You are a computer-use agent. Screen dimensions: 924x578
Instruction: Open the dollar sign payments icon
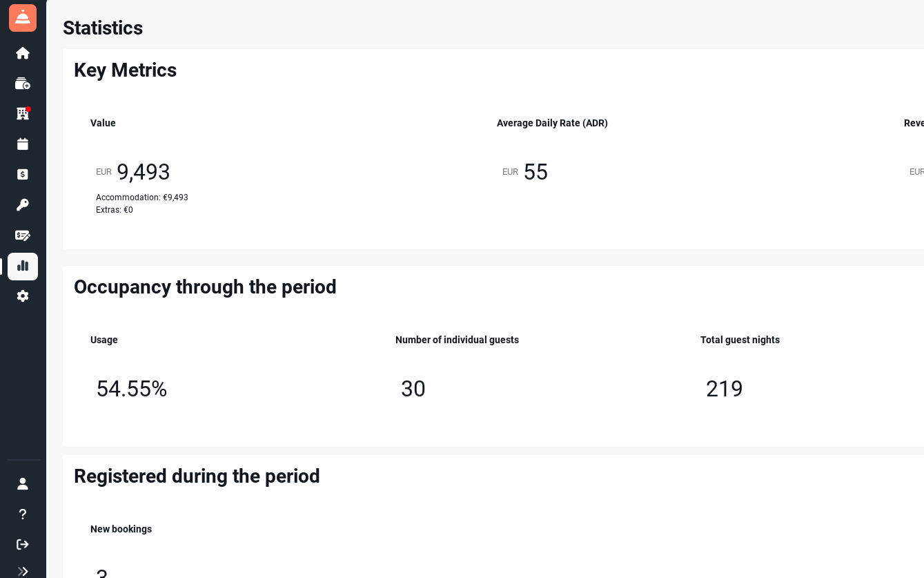[x=23, y=175]
